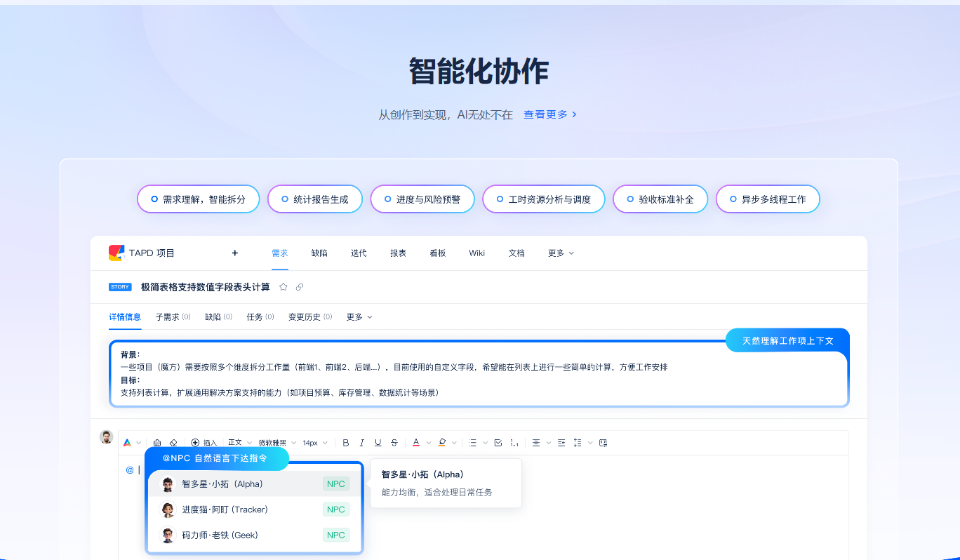Viewport: 960px width, 560px height.
Task: Expand the 更多 dropdown in detail tabs
Action: pyautogui.click(x=359, y=317)
